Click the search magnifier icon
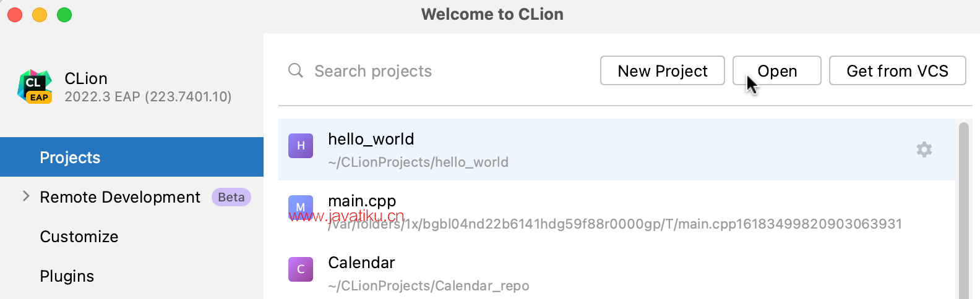The width and height of the screenshot is (980, 299). (x=296, y=70)
